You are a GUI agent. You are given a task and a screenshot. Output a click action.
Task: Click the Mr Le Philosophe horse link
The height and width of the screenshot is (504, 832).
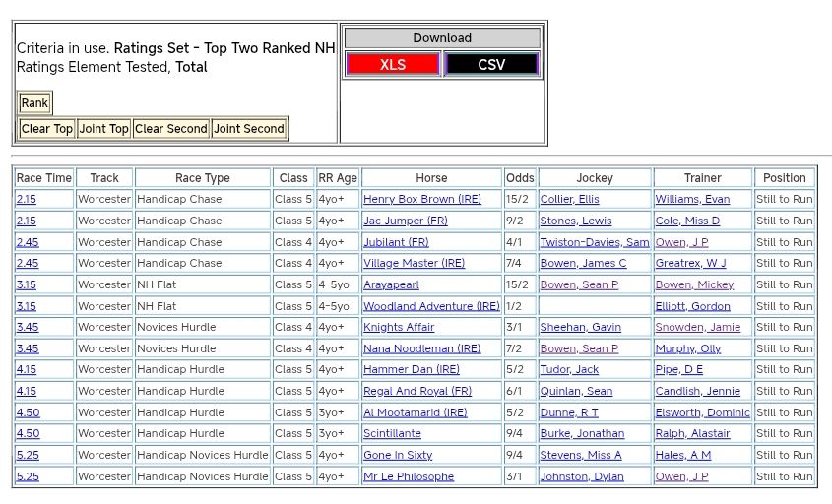(x=409, y=476)
